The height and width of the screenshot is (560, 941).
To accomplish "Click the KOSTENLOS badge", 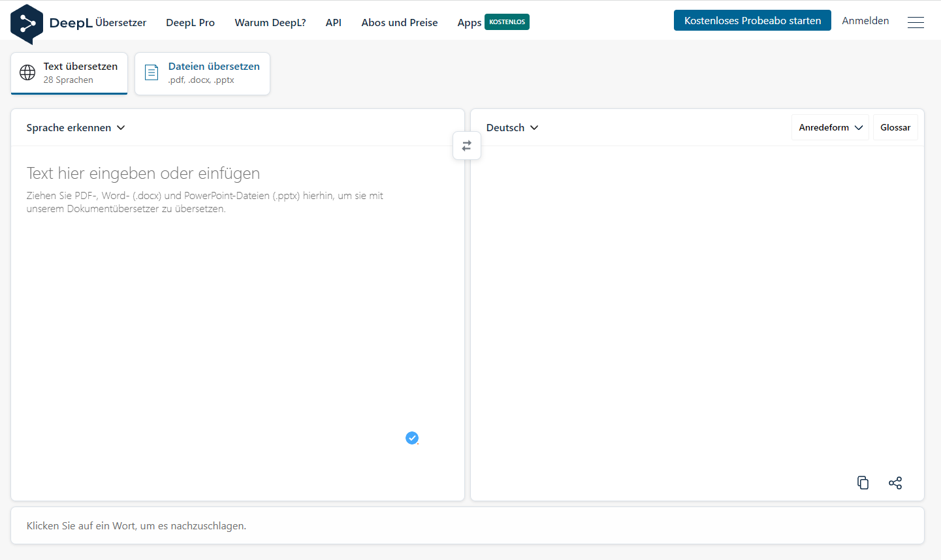I will tap(507, 22).
